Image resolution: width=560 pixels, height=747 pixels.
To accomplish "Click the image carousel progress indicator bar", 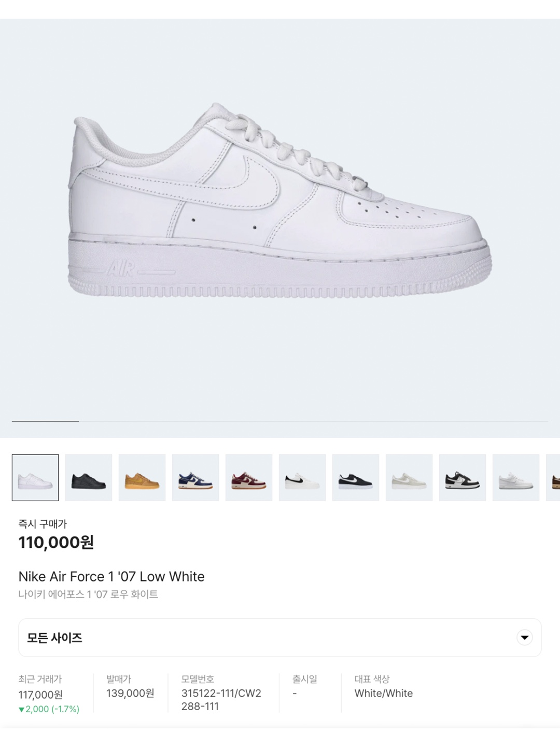I will [x=280, y=421].
